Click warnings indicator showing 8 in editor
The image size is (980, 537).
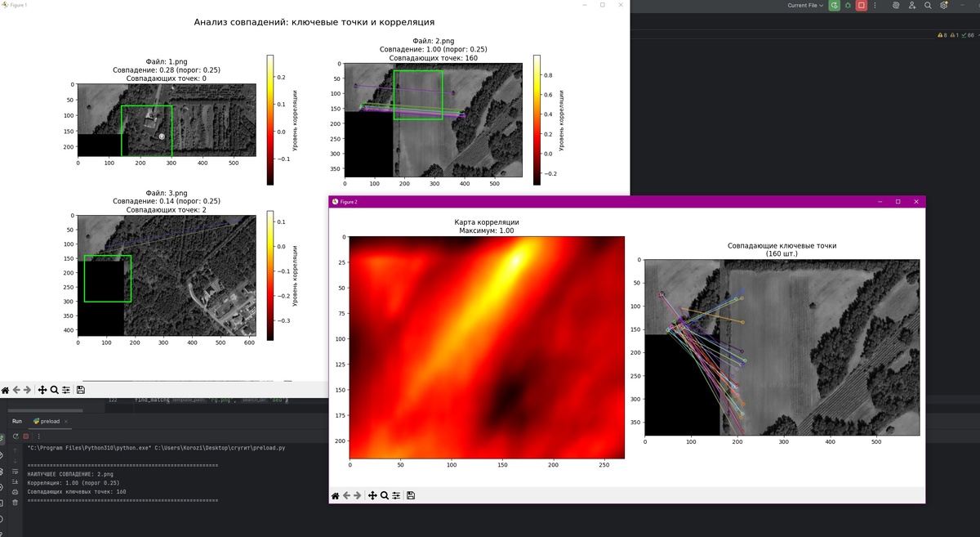pyautogui.click(x=943, y=35)
